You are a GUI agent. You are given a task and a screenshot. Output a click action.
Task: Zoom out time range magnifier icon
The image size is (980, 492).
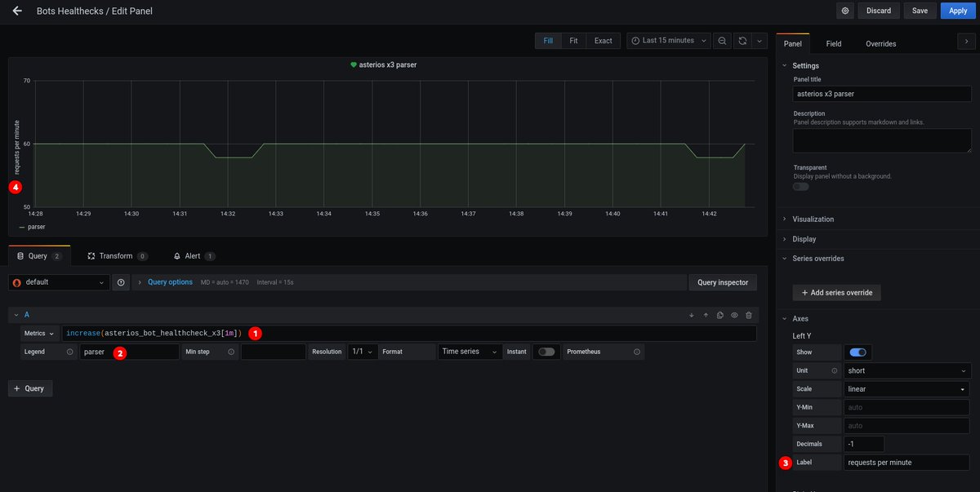(x=723, y=41)
